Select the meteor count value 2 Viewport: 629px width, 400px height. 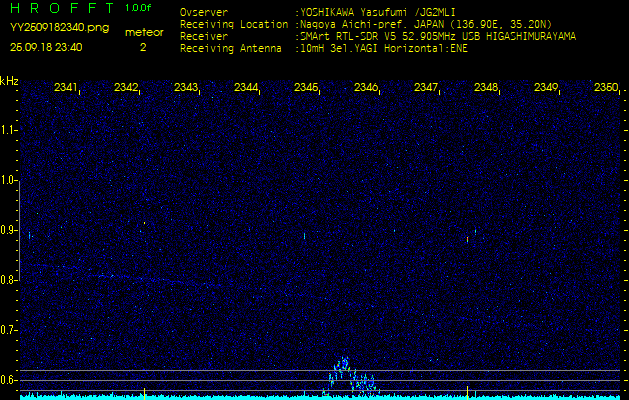tap(143, 47)
